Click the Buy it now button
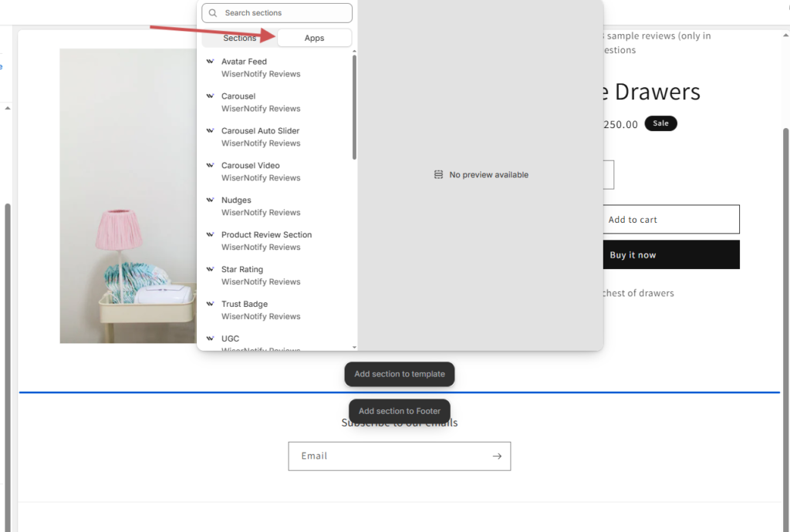The image size is (790, 532). (633, 255)
